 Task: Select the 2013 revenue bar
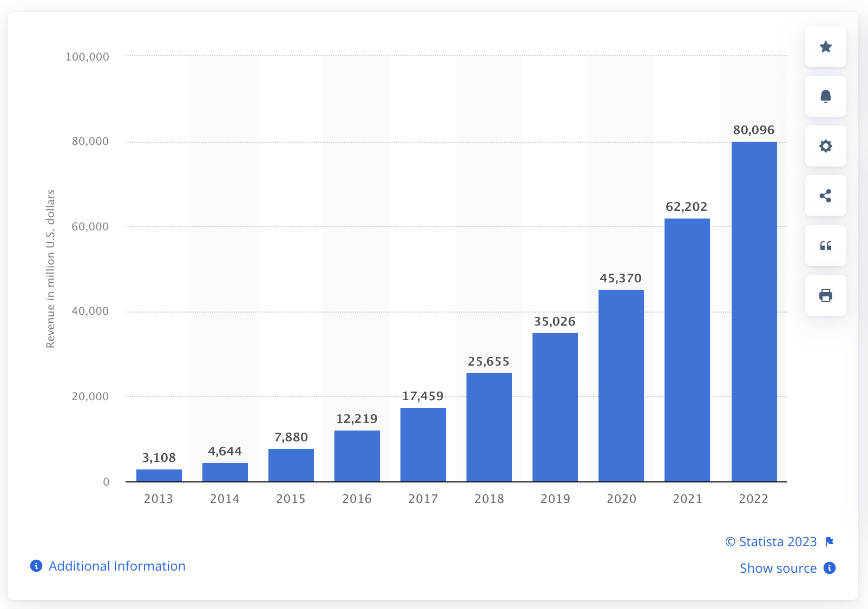coord(158,475)
